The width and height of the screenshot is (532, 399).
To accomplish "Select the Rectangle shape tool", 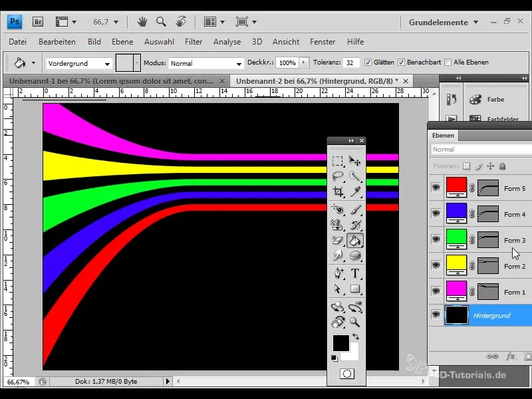I will coord(355,289).
